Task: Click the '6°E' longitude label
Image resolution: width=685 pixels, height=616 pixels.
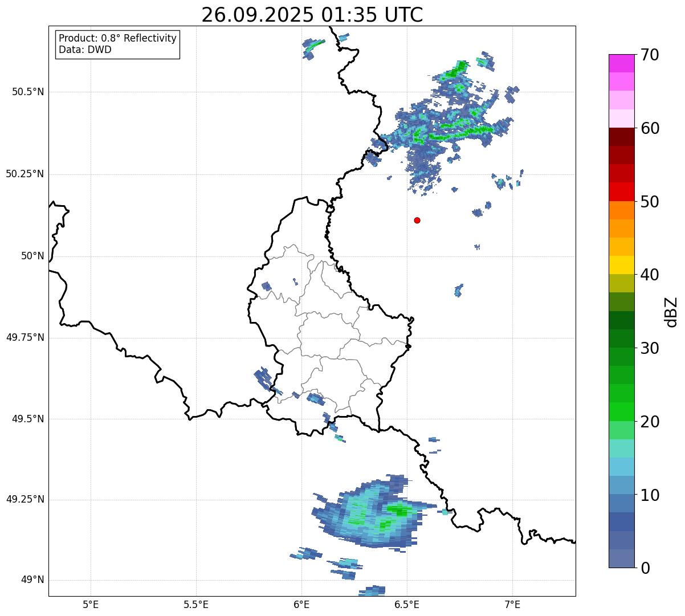Action: [301, 604]
